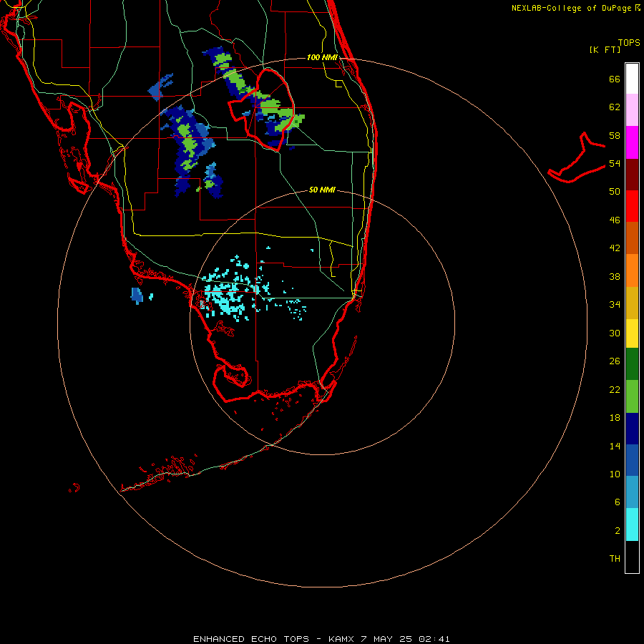Click the 26 legend value
Image resolution: width=644 pixels, height=644 pixels.
tap(615, 361)
